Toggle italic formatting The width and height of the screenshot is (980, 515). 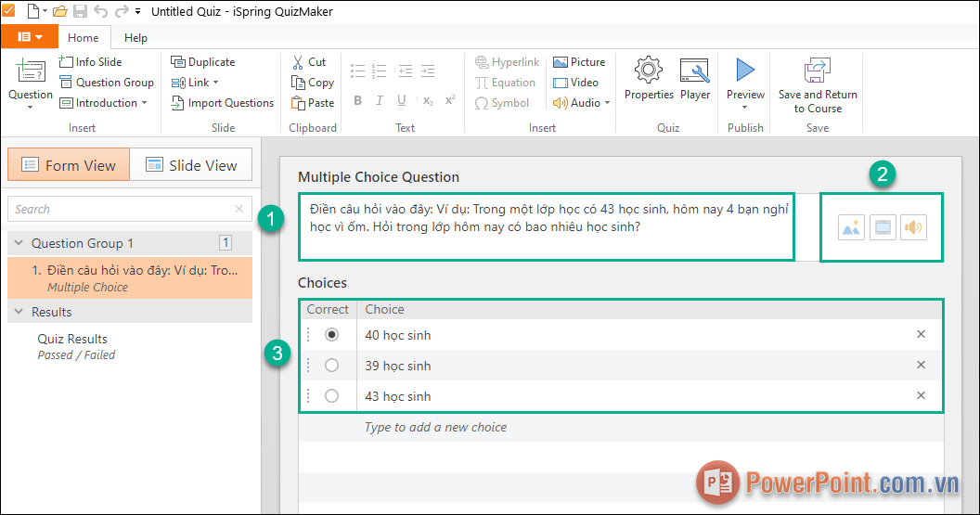379,100
